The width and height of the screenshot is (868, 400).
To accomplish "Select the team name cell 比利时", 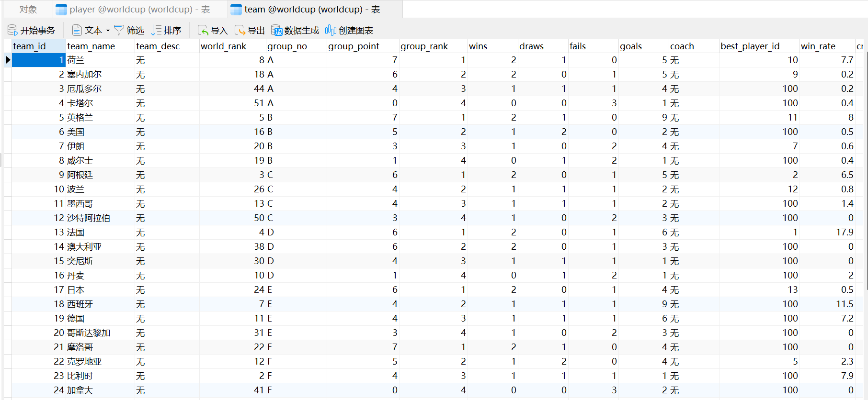I will coord(100,376).
